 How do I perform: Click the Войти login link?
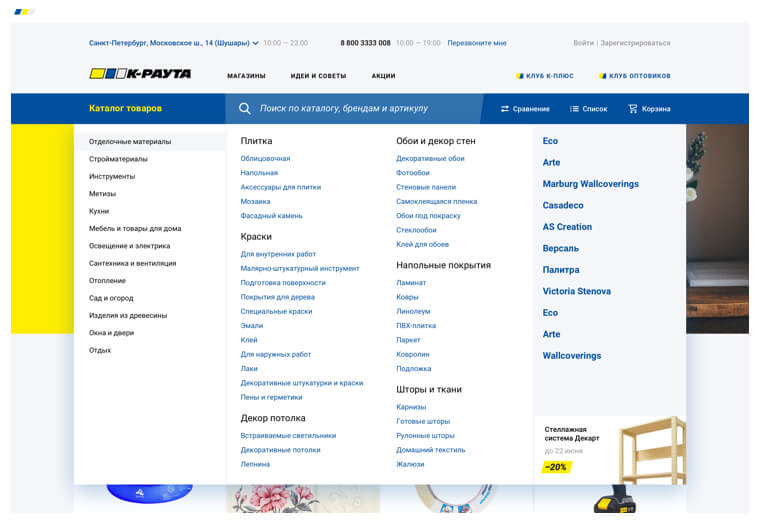(583, 44)
